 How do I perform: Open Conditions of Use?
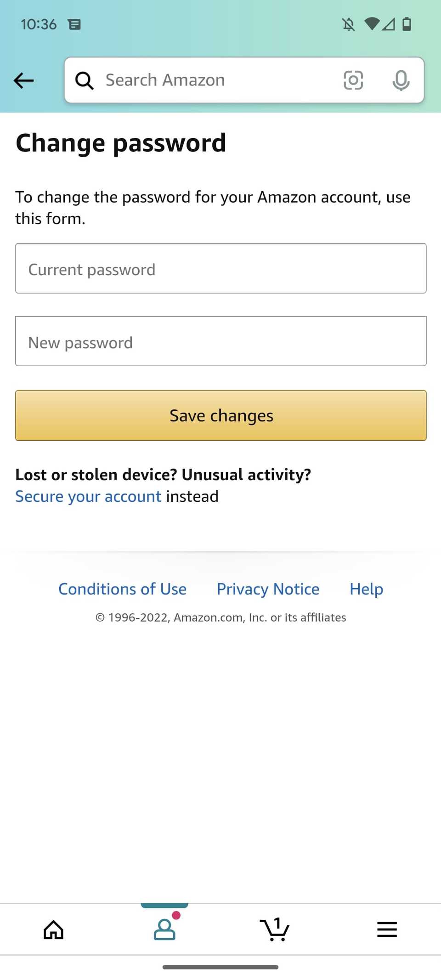(x=122, y=589)
